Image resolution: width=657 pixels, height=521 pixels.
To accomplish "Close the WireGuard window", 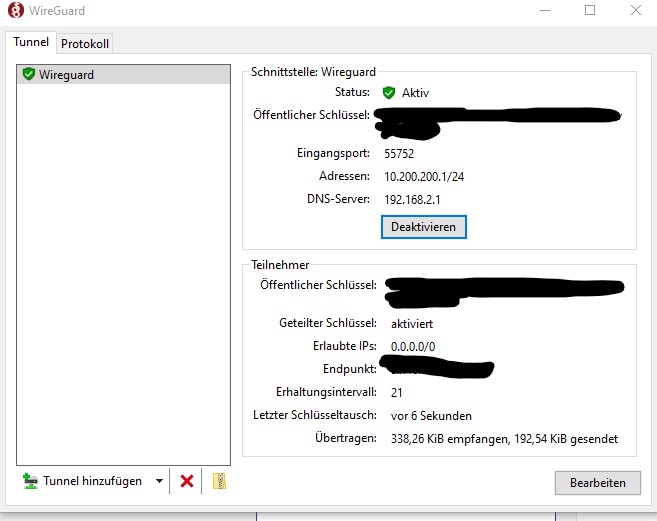I will tap(636, 10).
